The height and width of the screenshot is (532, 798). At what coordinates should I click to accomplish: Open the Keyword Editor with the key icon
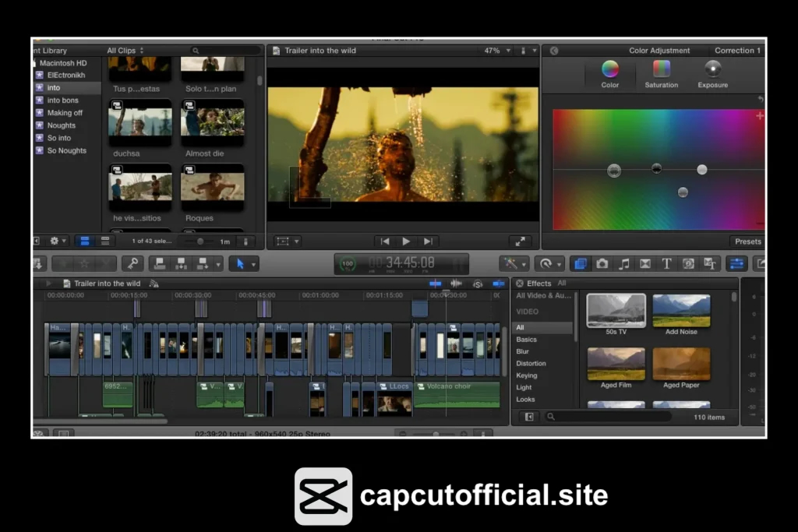coord(134,263)
